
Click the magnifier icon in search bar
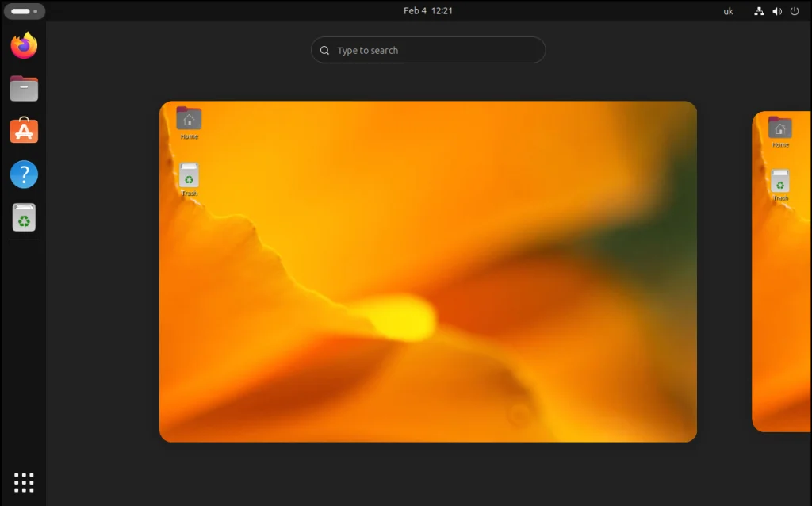tap(325, 50)
